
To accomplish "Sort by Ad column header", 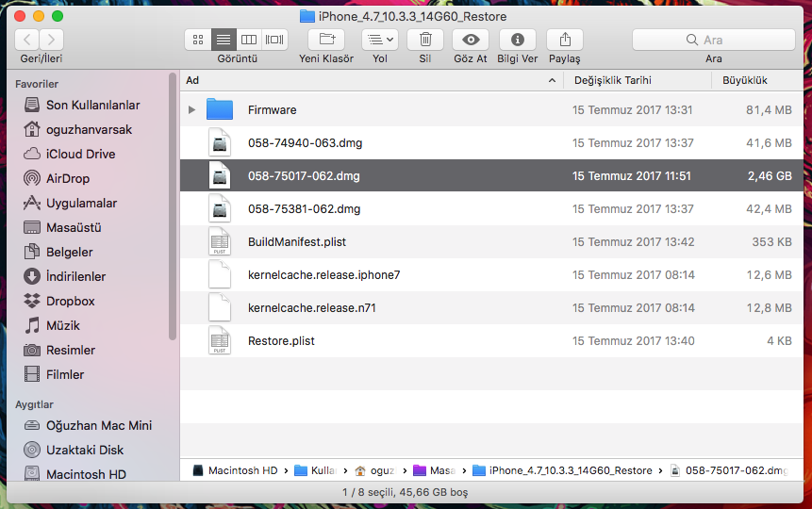I will [x=368, y=81].
